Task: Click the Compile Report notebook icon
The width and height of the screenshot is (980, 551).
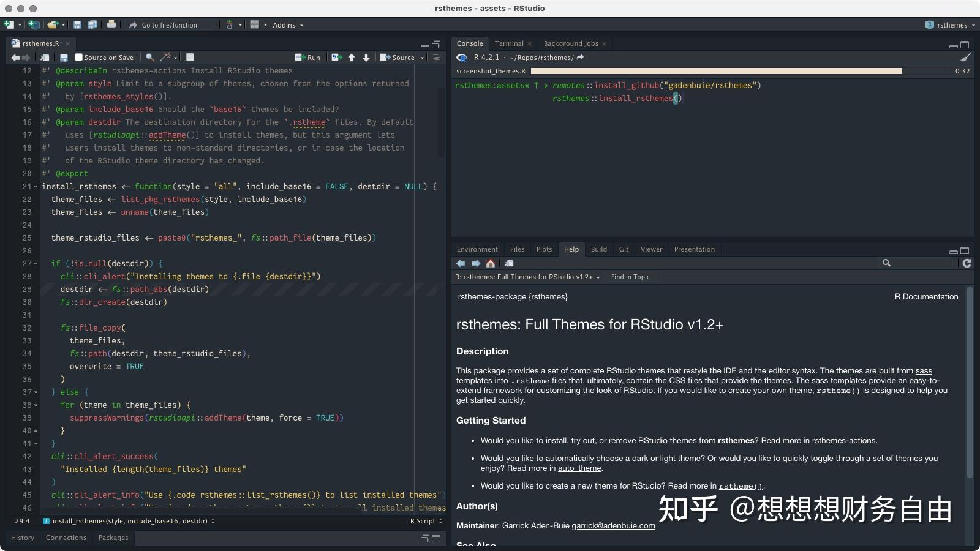Action: point(190,58)
